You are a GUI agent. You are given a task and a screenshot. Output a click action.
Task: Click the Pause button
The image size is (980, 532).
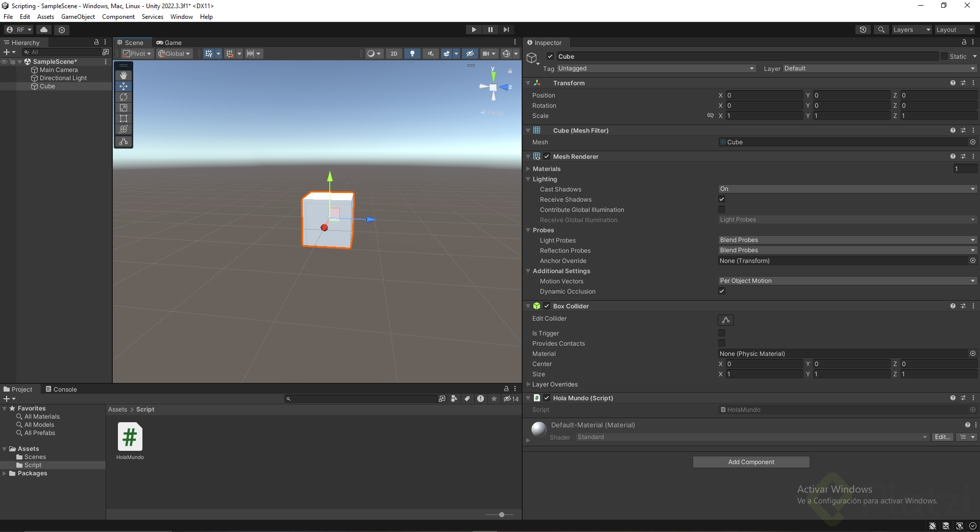click(x=490, y=30)
